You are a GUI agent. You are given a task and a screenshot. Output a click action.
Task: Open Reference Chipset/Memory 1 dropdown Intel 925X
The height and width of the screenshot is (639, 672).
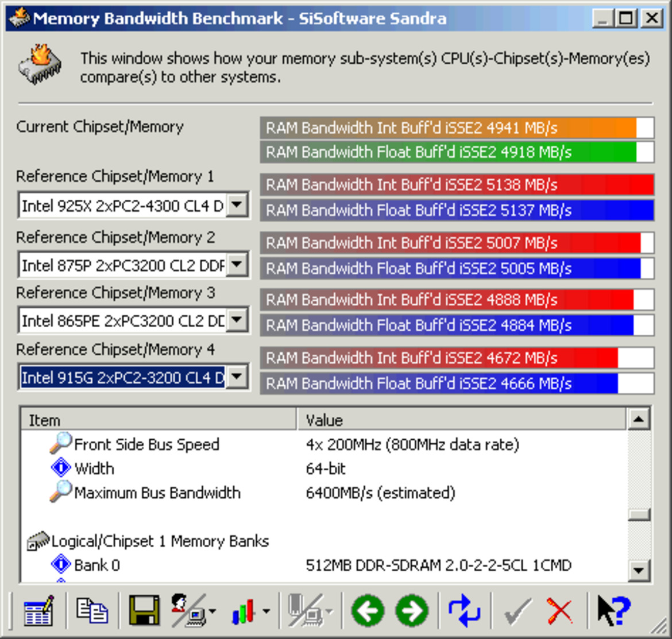(134, 206)
